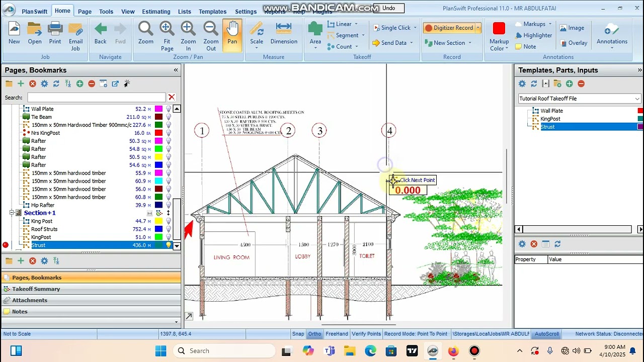Select the Scale measure tool
The image size is (644, 362).
pyautogui.click(x=257, y=34)
